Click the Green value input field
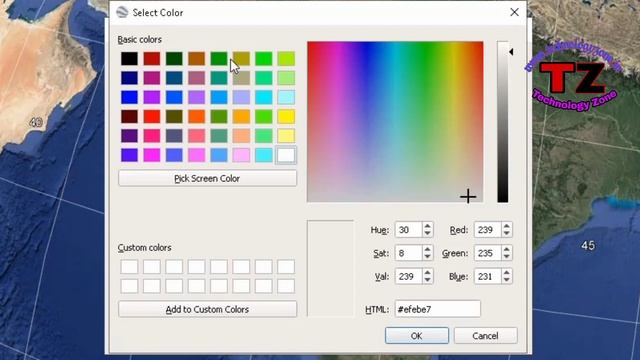 [487, 253]
